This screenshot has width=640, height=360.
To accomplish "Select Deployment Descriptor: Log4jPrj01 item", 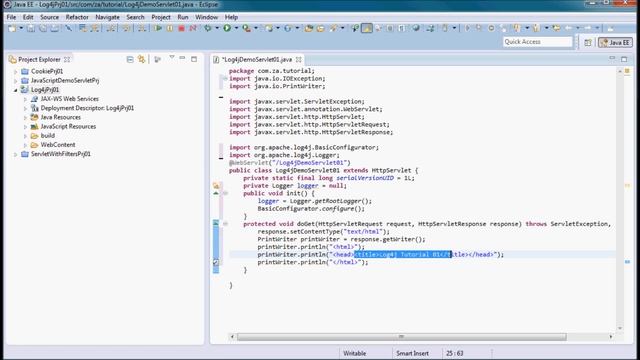I will click(x=87, y=108).
